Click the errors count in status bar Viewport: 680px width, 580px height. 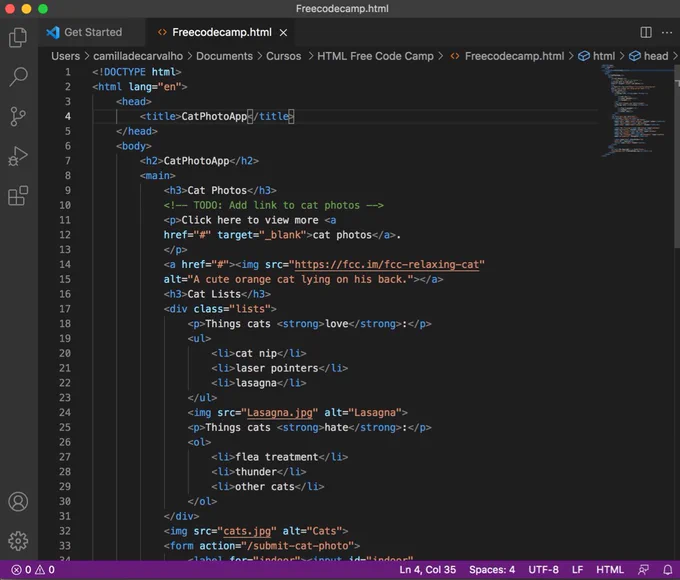coord(22,570)
